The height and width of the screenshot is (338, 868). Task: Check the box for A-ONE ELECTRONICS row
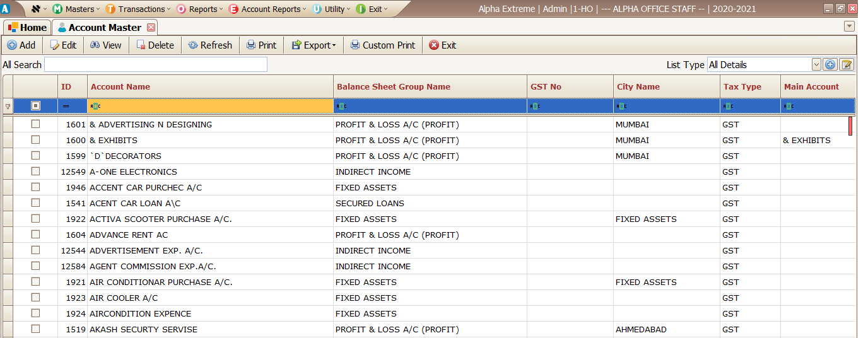[36, 172]
